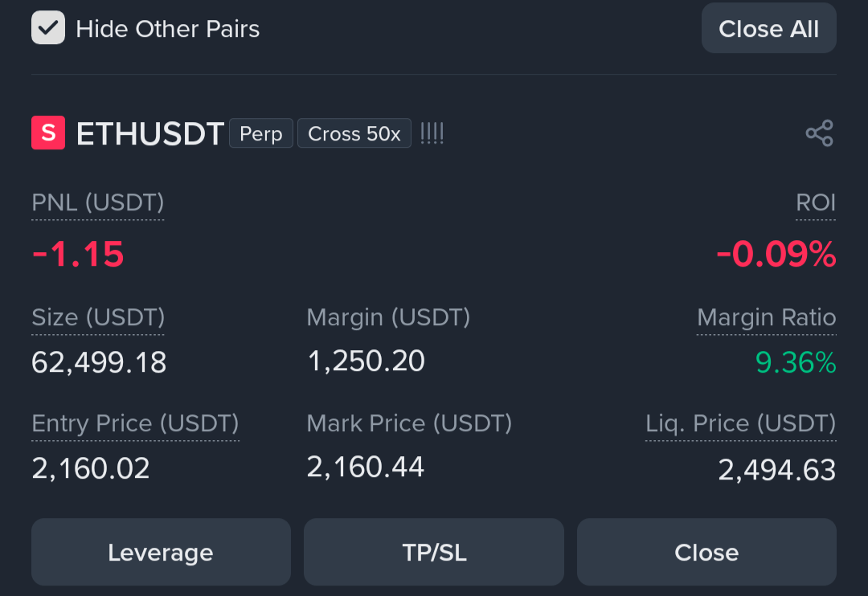
Task: Click the Perp contract type tag
Action: [x=260, y=133]
